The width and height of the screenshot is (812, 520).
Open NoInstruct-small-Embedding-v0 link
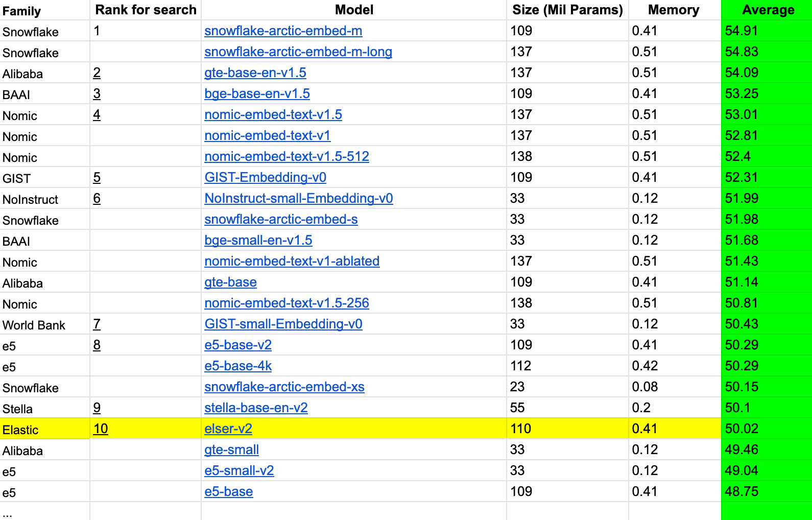[299, 199]
